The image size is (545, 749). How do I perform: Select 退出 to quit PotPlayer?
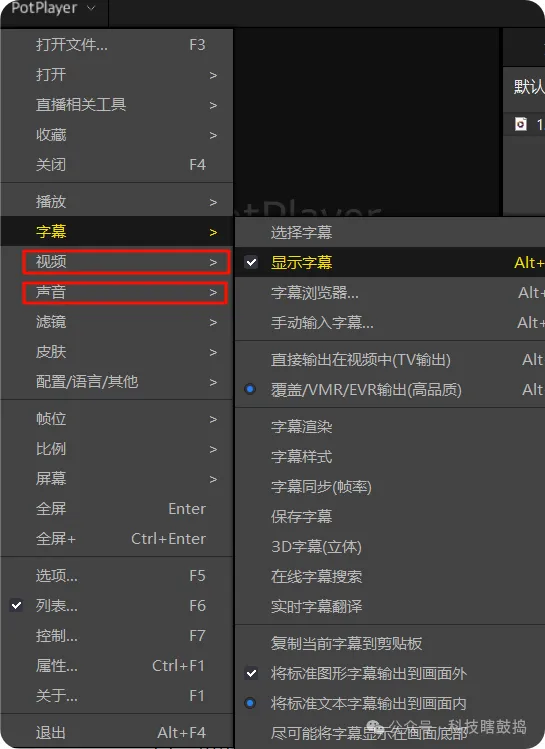[117, 732]
